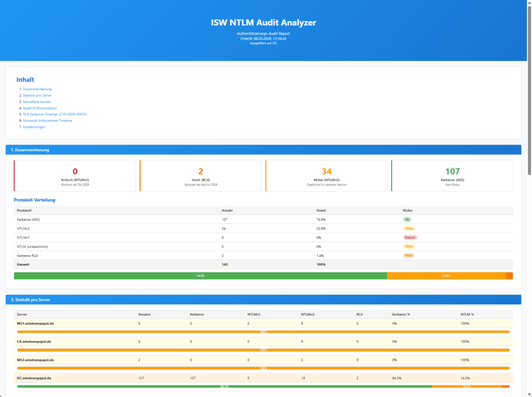Open the Zusammenfassung link in the Inhalt list
Viewport: 532px width, 397px height.
pos(36,89)
